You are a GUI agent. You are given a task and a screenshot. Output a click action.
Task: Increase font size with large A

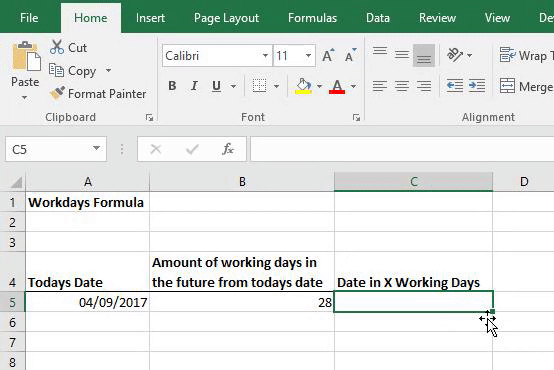point(328,55)
